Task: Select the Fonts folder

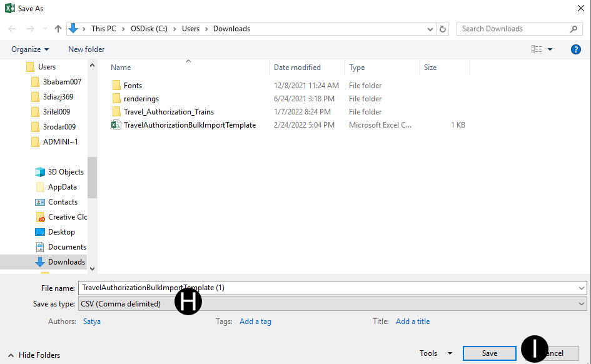Action: 133,86
